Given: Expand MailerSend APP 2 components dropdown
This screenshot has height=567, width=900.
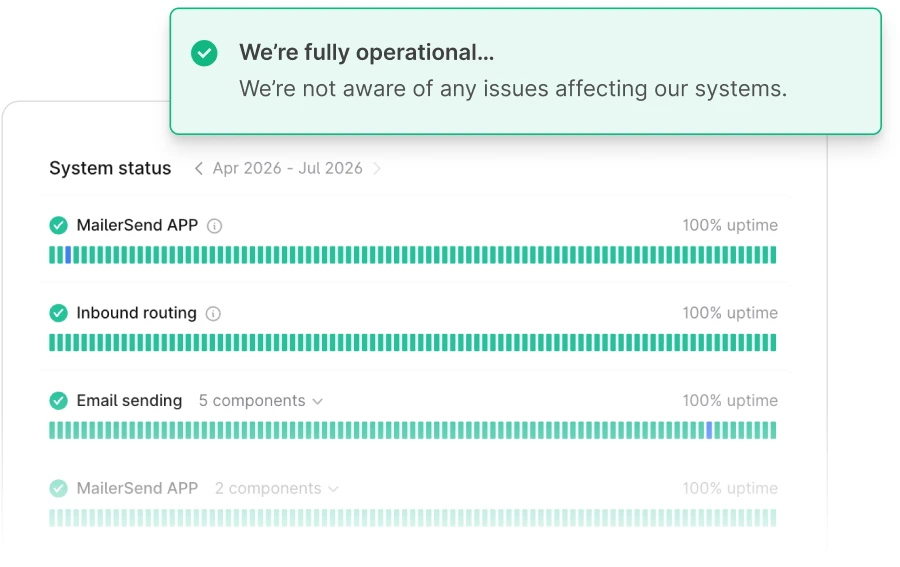Looking at the screenshot, I should point(277,488).
